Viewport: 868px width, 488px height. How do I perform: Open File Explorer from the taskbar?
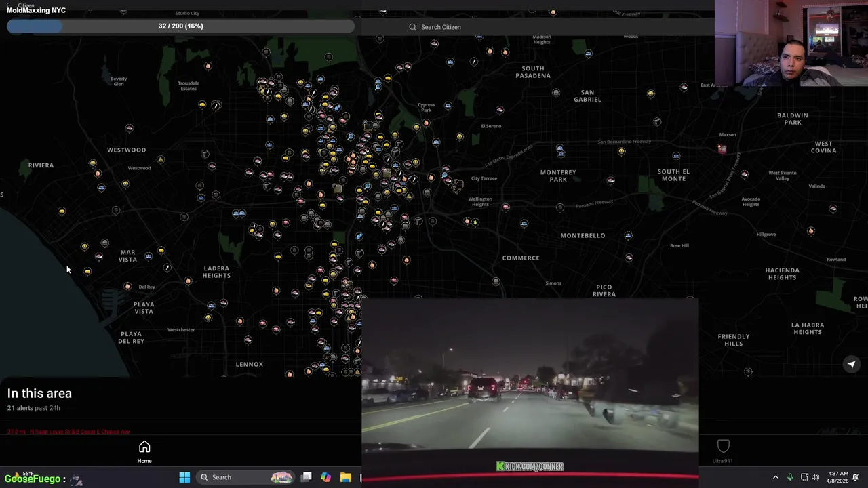345,477
